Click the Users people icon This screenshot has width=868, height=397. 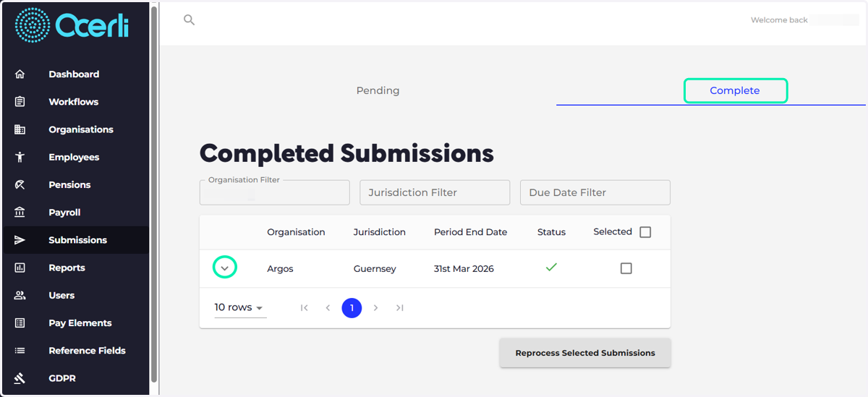click(20, 295)
